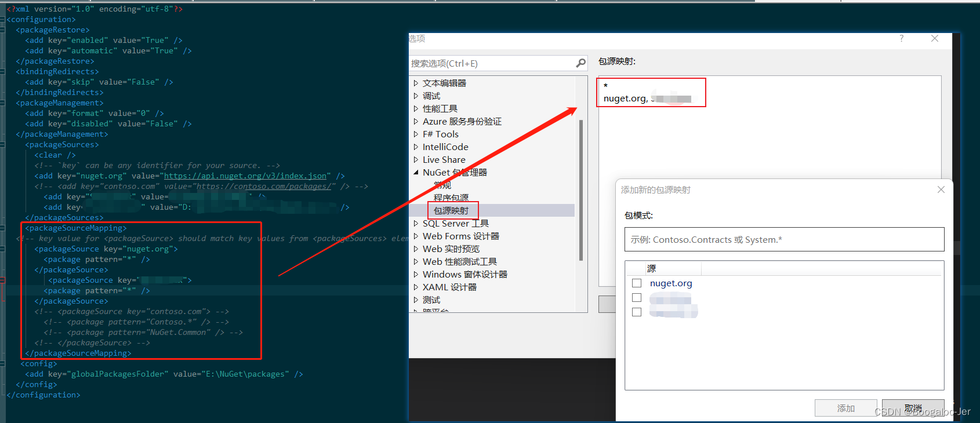Screen dimensions: 980x423
Task: Click the 添加 button
Action: point(846,408)
